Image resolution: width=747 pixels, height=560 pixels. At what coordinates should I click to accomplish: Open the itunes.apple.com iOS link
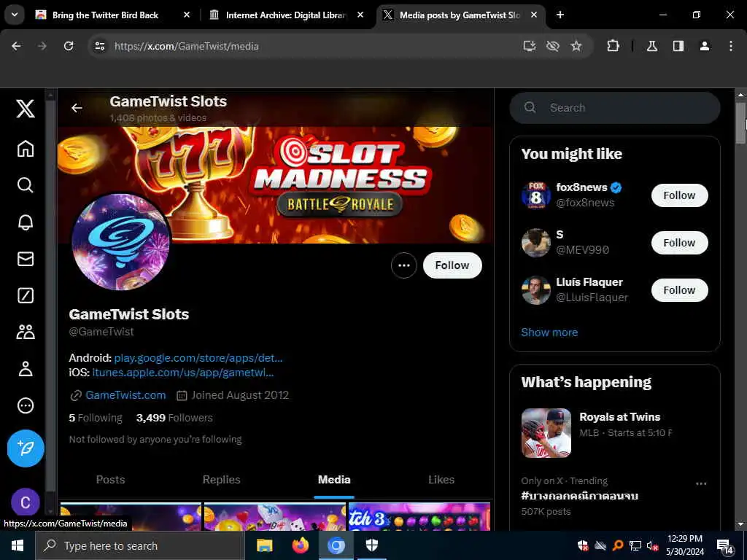coord(183,373)
